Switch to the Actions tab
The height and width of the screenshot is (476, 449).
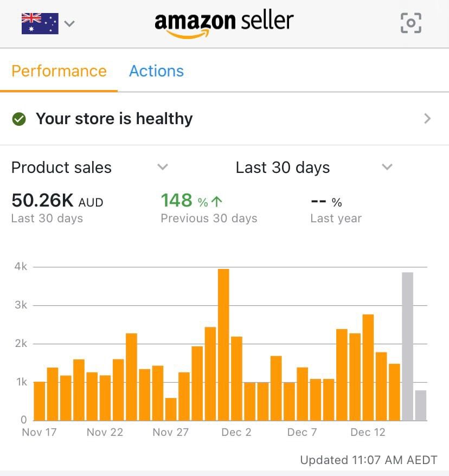(x=156, y=71)
